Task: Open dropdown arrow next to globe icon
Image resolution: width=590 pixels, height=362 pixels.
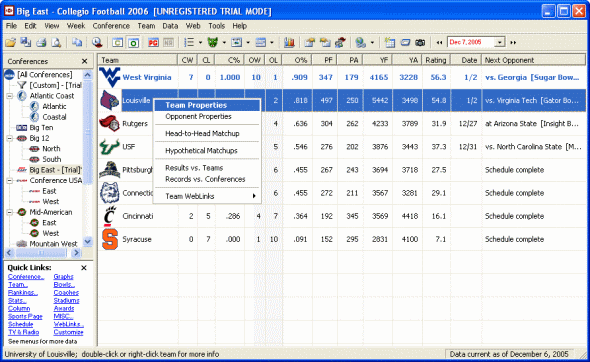Action: [372, 43]
